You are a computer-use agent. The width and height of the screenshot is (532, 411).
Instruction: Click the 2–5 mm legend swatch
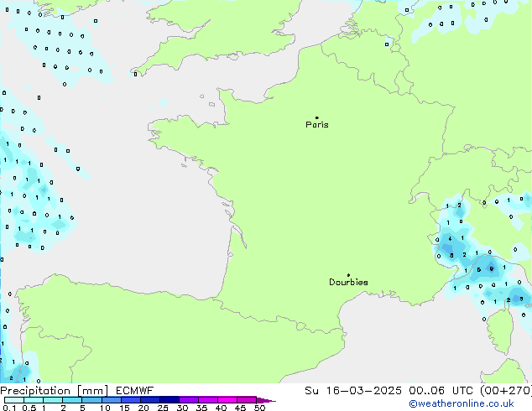coord(72,400)
